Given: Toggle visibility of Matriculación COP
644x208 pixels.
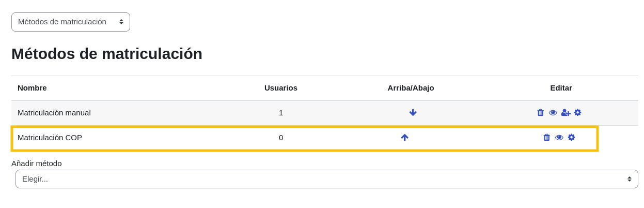Looking at the screenshot, I should 559,138.
